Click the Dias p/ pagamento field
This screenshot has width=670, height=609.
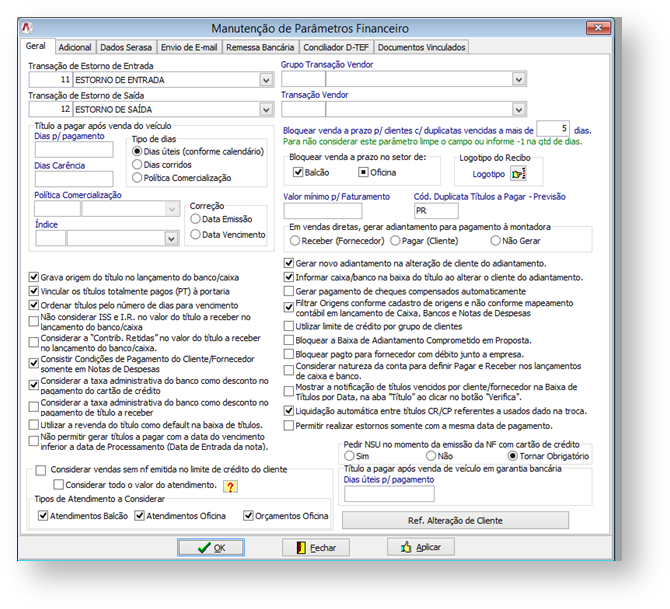click(74, 150)
